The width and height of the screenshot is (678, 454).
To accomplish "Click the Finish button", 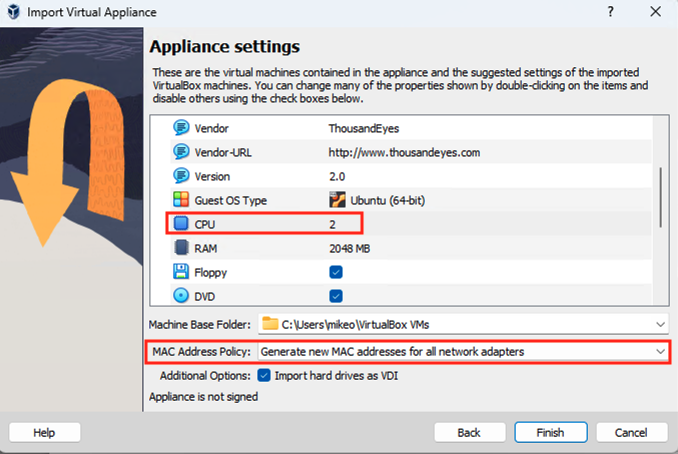I will click(549, 433).
